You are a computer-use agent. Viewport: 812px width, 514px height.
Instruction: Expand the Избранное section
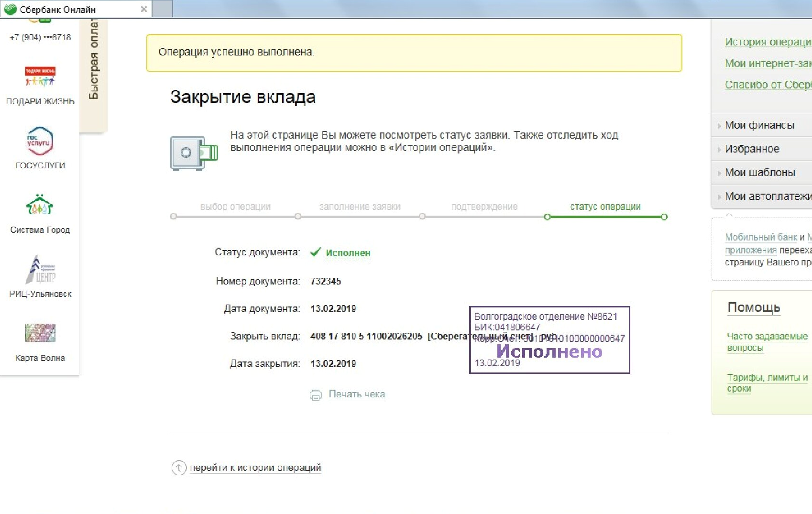(762, 149)
